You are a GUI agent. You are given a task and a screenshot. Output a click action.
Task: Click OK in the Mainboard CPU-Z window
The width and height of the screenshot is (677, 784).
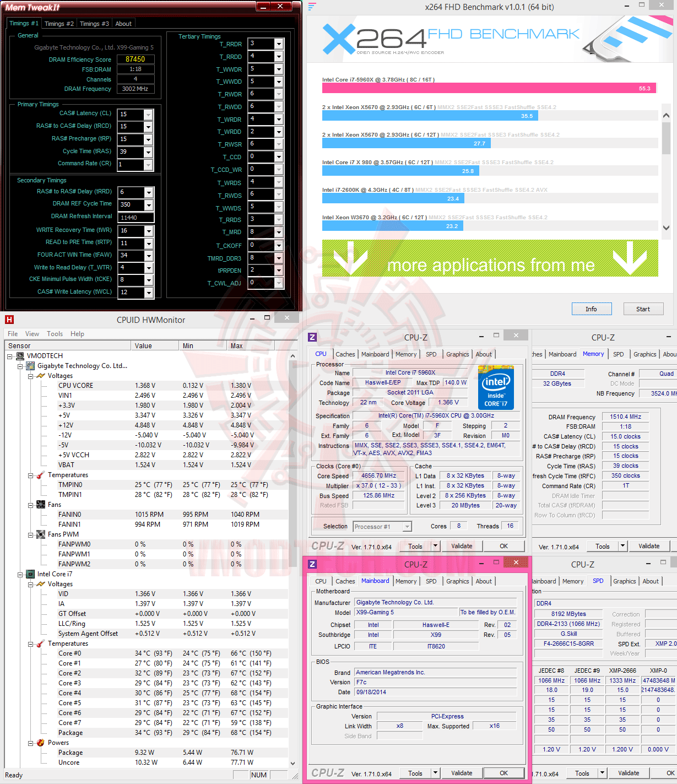pos(503,773)
